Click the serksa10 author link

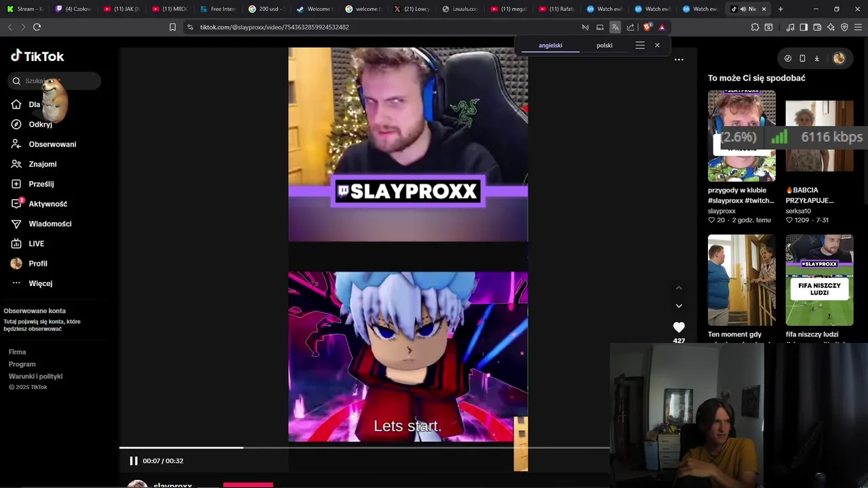(798, 211)
